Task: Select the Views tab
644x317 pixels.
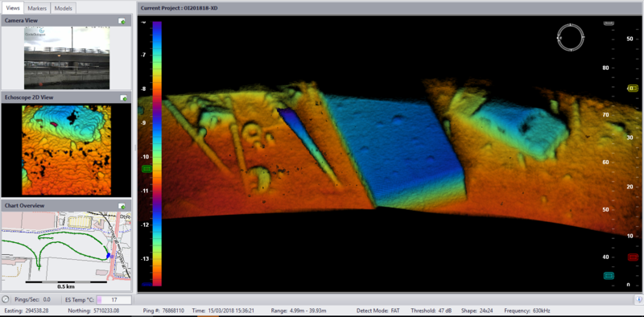Action: point(13,8)
